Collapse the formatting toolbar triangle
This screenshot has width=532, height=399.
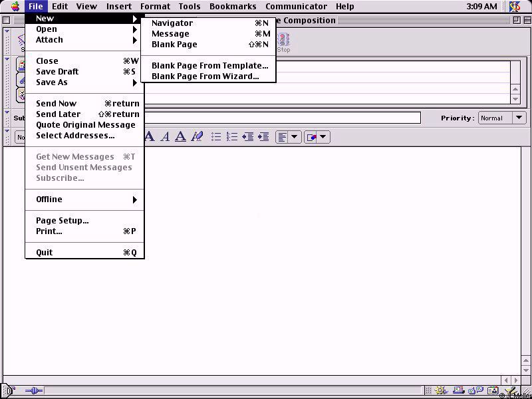click(x=7, y=130)
